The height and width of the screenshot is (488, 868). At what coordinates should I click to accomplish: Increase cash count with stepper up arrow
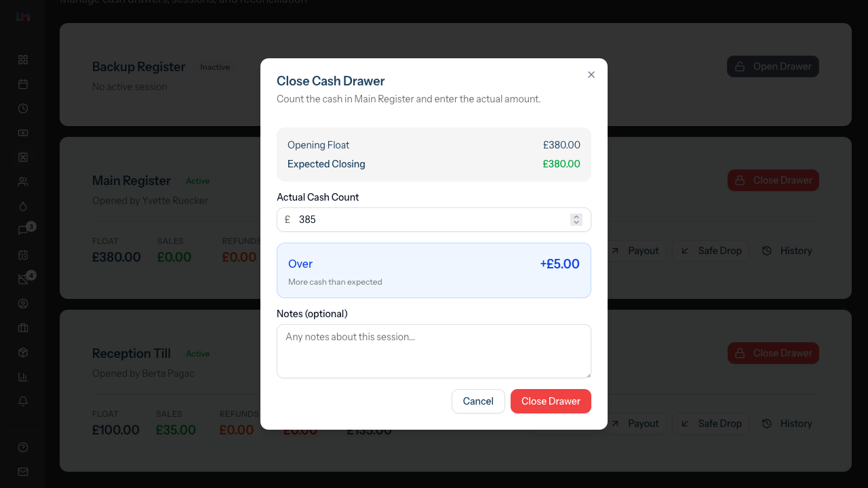point(576,216)
